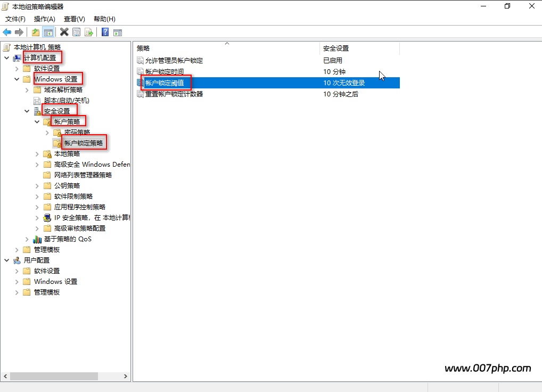Click the Back navigation arrow icon

tap(6, 31)
